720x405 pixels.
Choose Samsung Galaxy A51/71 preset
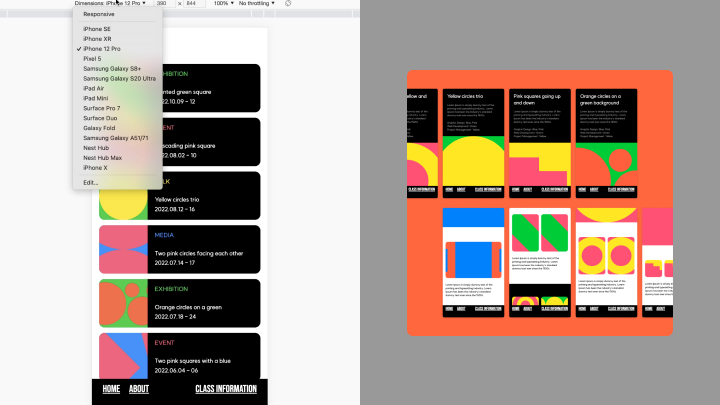[118, 138]
